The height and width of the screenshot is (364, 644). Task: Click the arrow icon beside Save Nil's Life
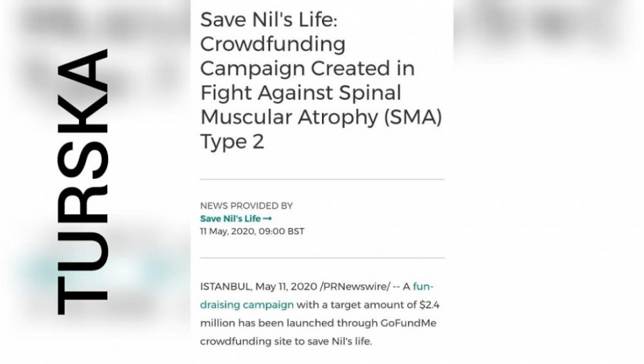pos(258,218)
